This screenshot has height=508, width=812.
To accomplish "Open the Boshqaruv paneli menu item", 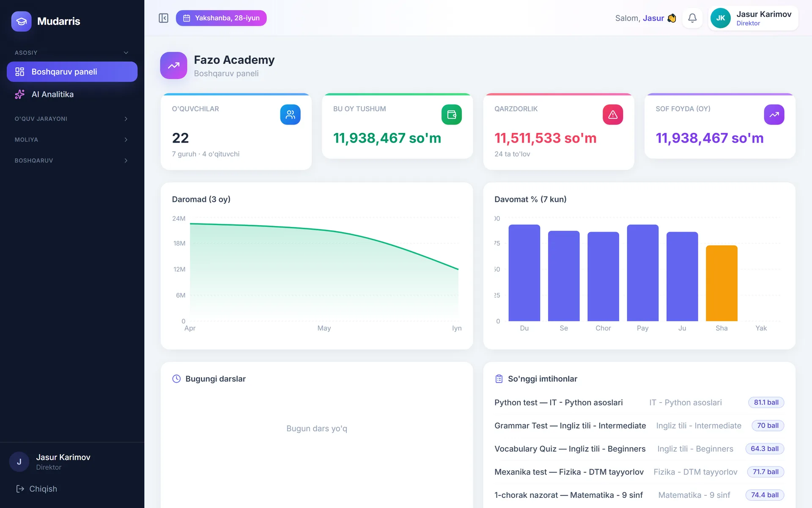I will tap(72, 72).
